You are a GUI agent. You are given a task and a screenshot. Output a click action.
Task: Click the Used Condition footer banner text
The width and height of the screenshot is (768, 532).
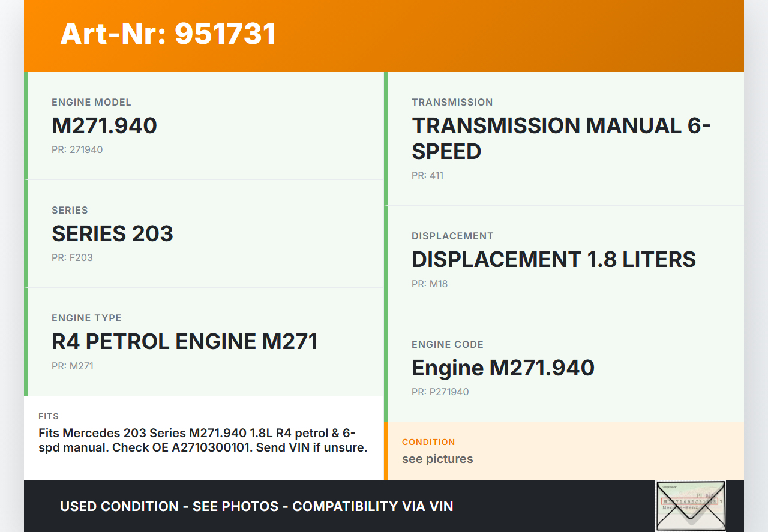[256, 506]
